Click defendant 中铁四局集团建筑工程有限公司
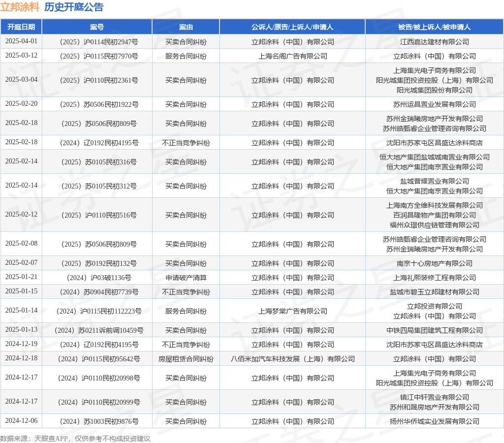Image resolution: width=504 pixels, height=443 pixels. click(434, 330)
